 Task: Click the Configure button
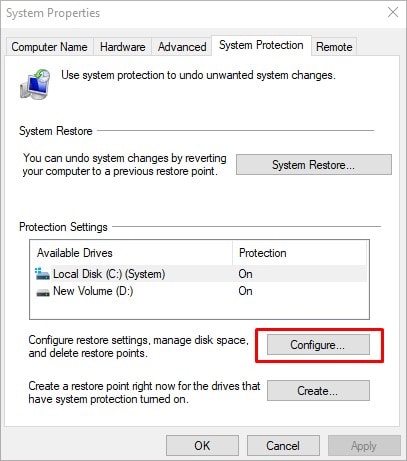[318, 345]
